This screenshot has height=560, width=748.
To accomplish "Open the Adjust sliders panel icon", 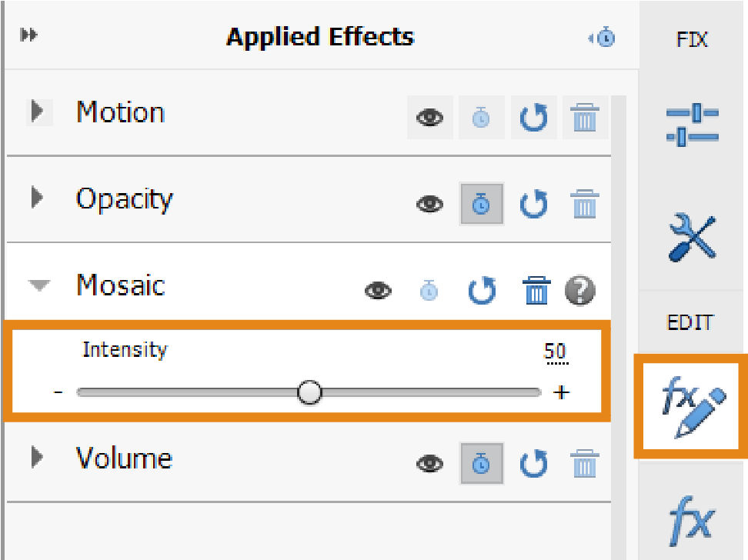I will (x=692, y=125).
